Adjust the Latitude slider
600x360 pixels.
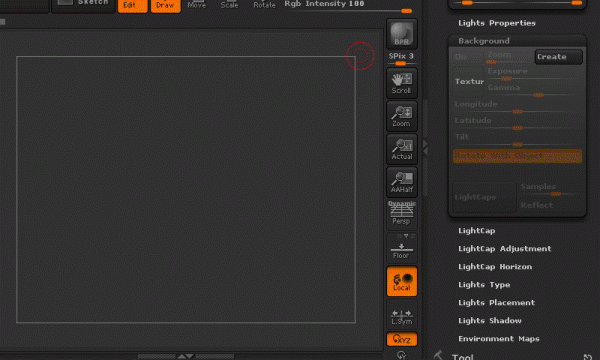point(517,124)
